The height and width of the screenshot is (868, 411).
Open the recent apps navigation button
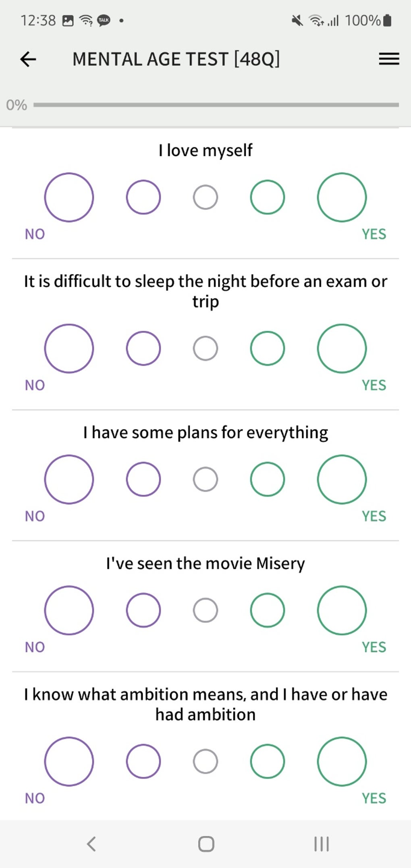[321, 843]
